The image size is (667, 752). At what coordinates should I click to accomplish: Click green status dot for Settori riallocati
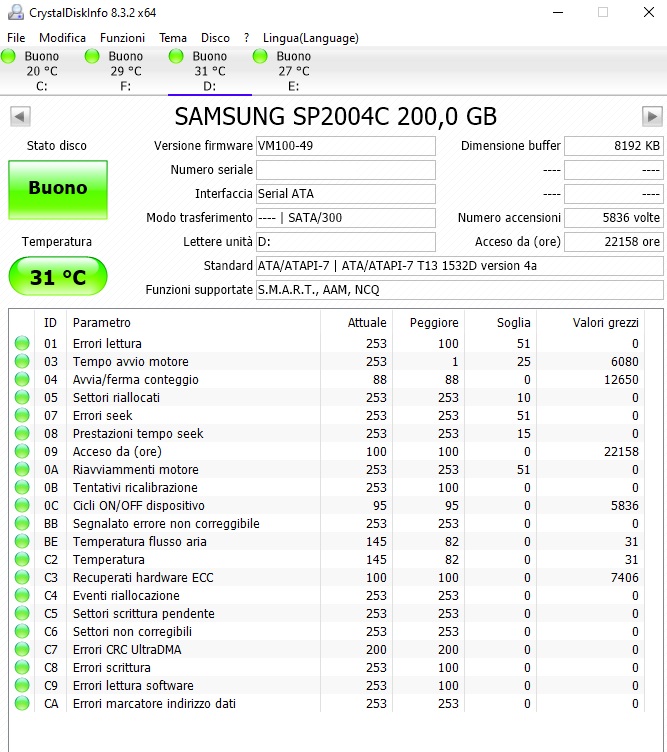(x=22, y=397)
